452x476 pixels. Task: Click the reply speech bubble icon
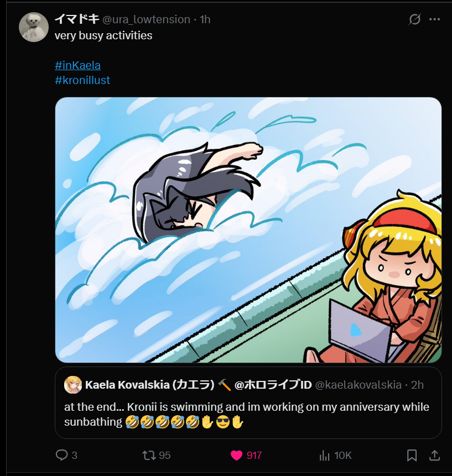point(62,455)
